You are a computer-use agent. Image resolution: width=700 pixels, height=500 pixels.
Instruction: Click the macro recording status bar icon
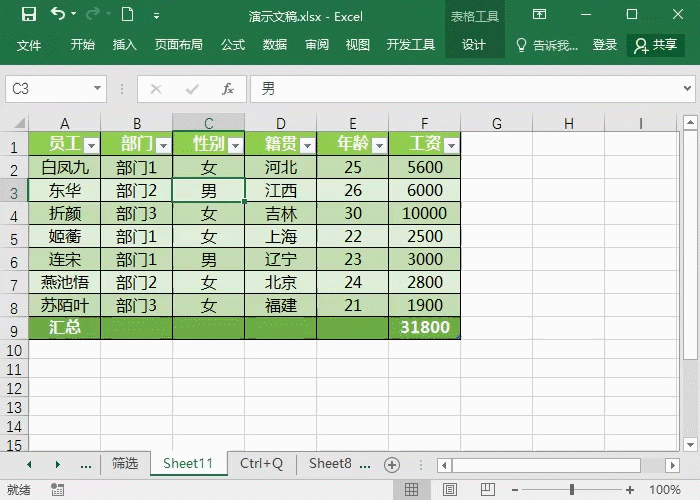[57, 490]
